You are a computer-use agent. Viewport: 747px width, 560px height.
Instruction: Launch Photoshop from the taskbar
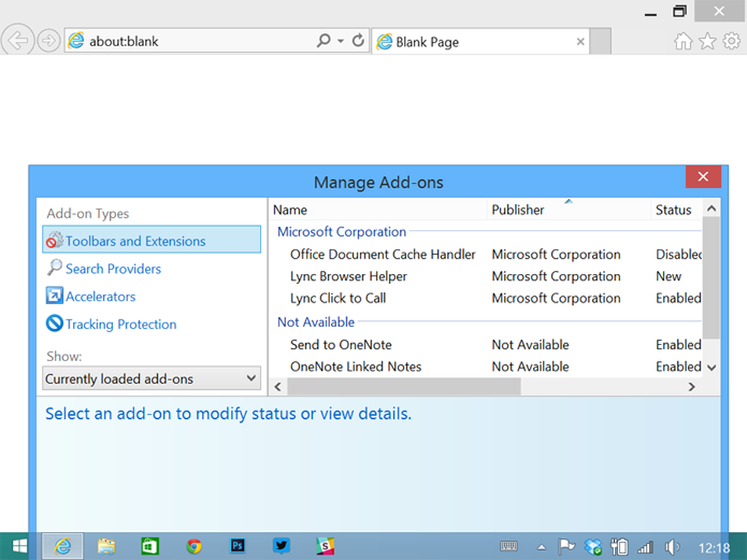point(237,546)
